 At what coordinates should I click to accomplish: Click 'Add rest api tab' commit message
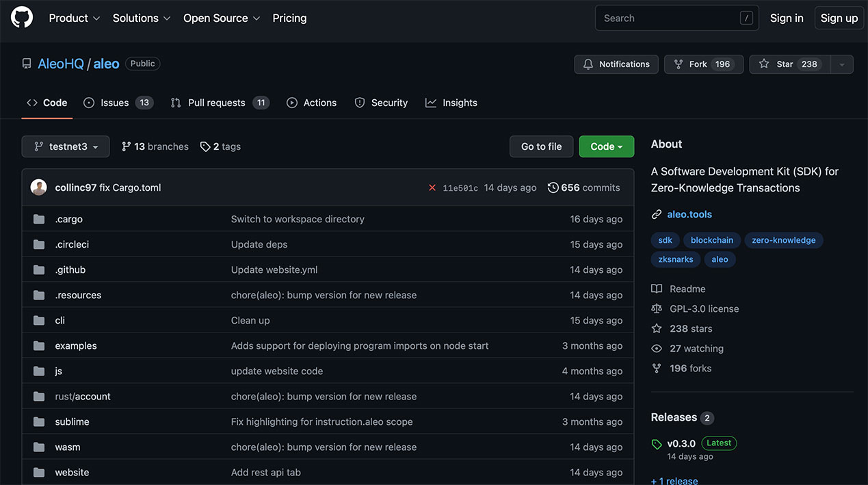click(266, 472)
